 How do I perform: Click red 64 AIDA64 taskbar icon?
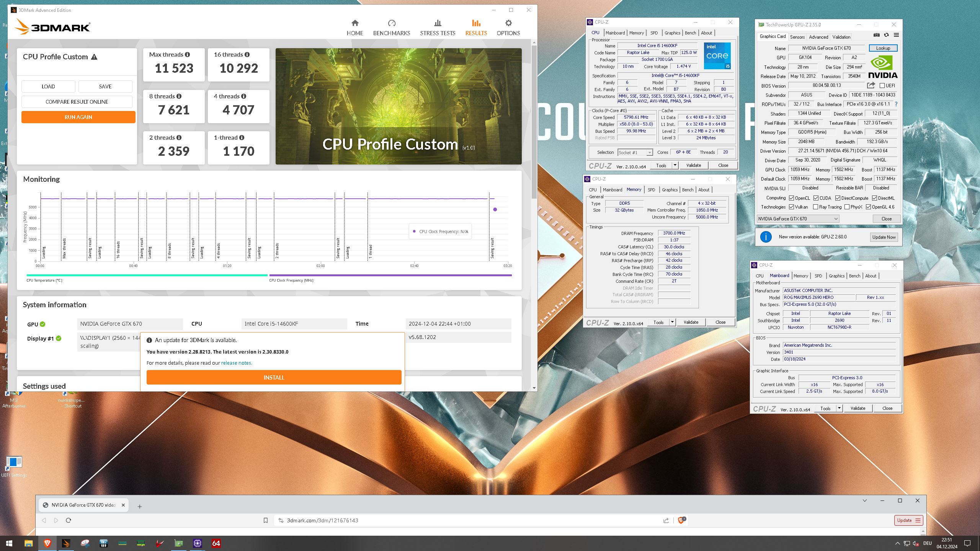point(216,543)
